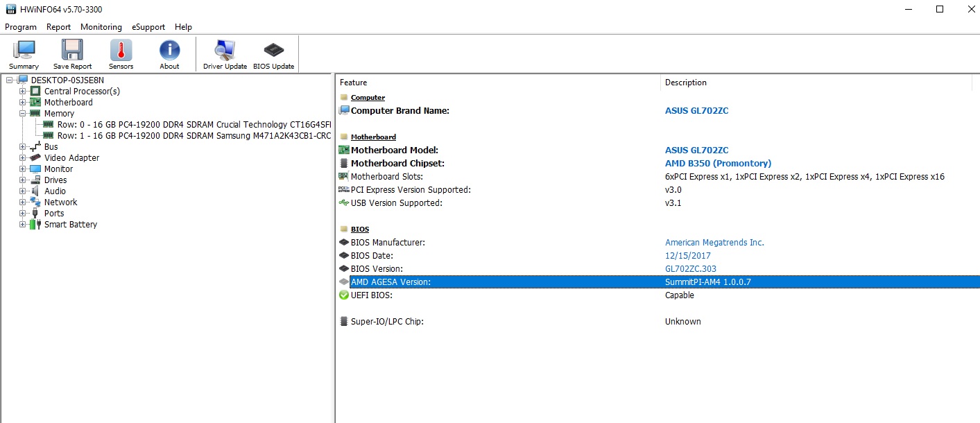Click the Video Adapter card icon
The image size is (980, 423).
point(35,157)
